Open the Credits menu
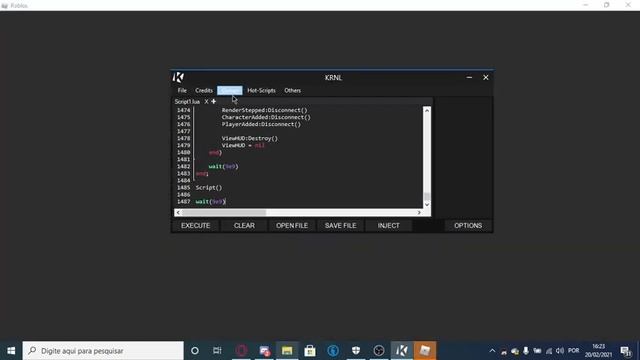This screenshot has height=360, width=640. pyautogui.click(x=204, y=90)
